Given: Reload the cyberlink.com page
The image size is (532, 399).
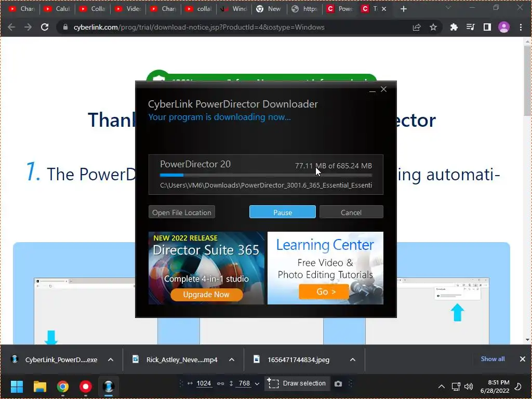Looking at the screenshot, I should [45, 27].
